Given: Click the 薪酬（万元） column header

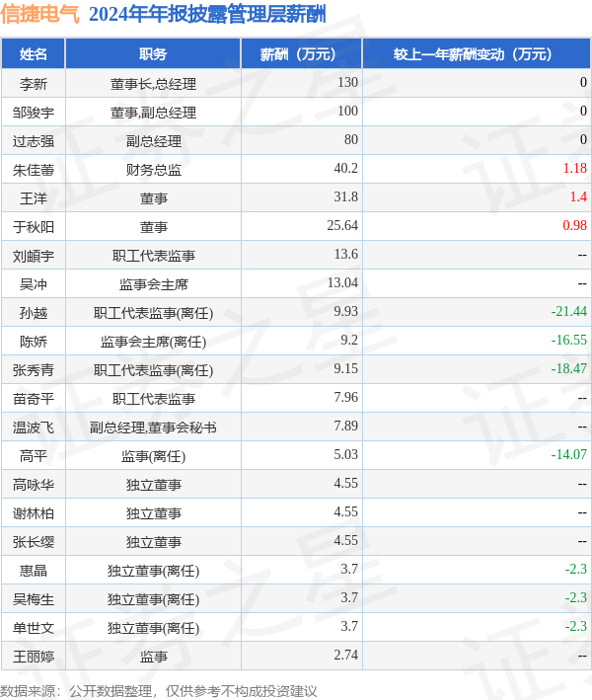Looking at the screenshot, I should tap(302, 54).
